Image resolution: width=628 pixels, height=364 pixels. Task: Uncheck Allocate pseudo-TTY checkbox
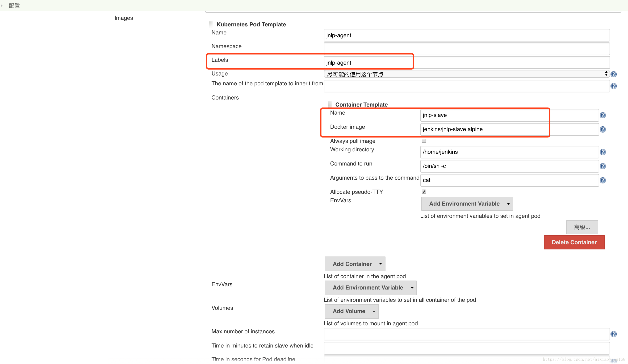424,192
